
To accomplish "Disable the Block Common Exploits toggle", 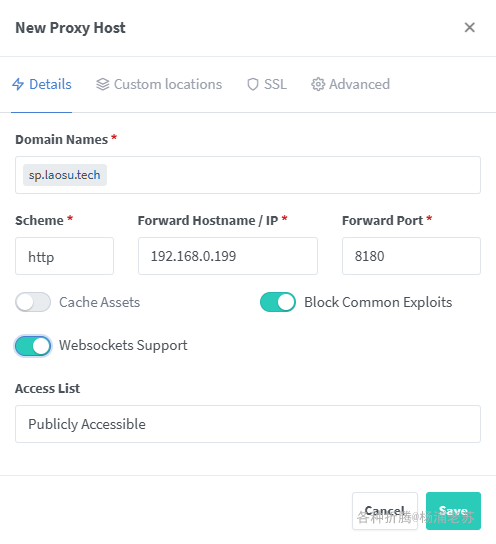I will click(x=278, y=302).
